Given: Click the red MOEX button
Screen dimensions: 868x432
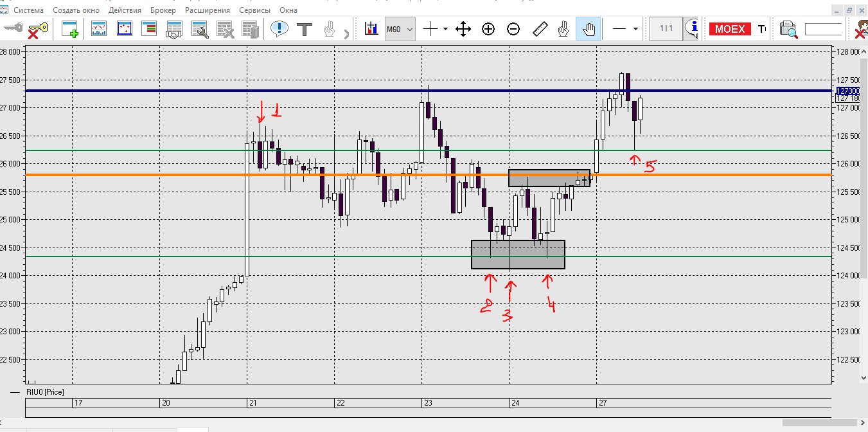Looking at the screenshot, I should click(x=731, y=29).
